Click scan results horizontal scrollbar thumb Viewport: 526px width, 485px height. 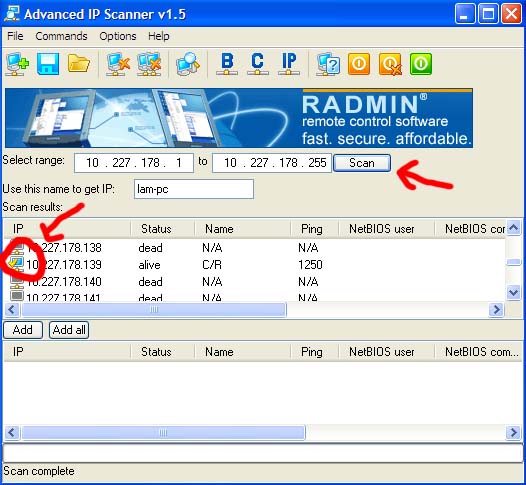click(154, 309)
